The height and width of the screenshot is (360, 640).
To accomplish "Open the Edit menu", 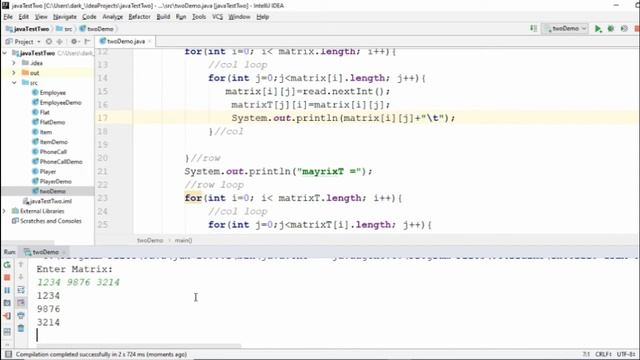I will tap(24, 17).
